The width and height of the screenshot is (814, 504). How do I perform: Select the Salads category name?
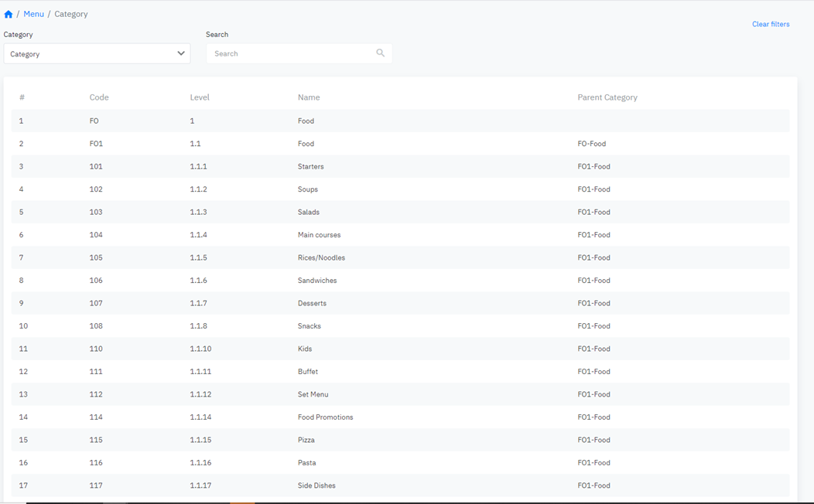(x=309, y=212)
